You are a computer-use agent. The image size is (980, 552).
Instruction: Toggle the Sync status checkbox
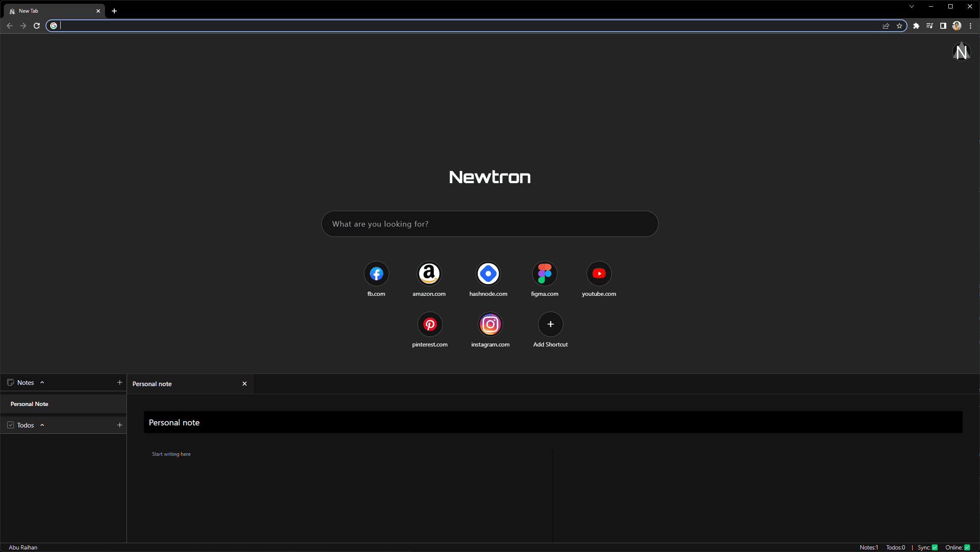pos(935,547)
